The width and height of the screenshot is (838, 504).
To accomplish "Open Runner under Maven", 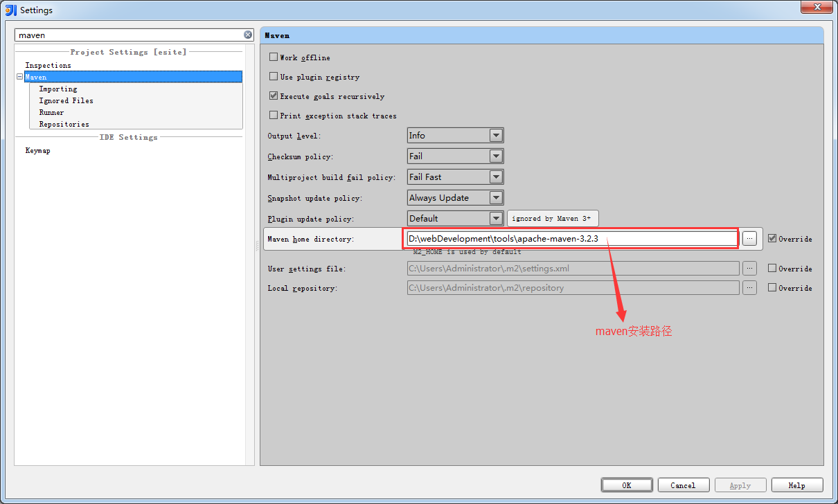I will (51, 112).
